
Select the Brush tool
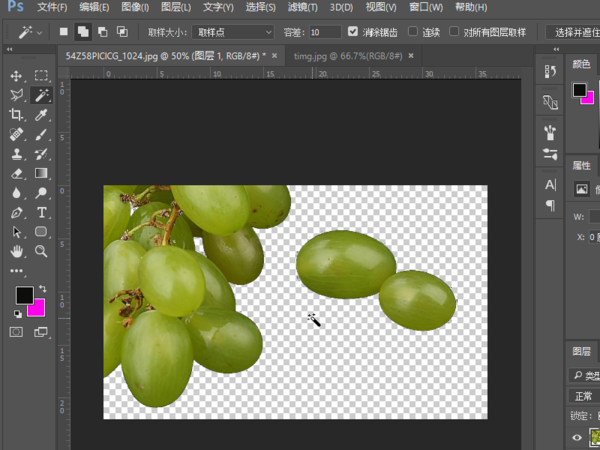pyautogui.click(x=41, y=134)
